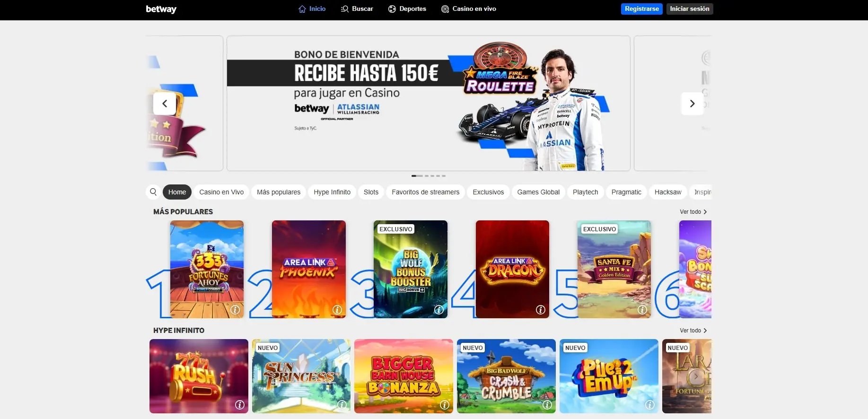Open Area Link Dragon game
This screenshot has height=419, width=868.
[x=512, y=269]
